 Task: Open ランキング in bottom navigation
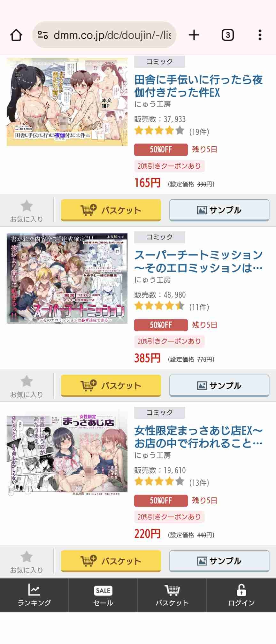point(34,595)
